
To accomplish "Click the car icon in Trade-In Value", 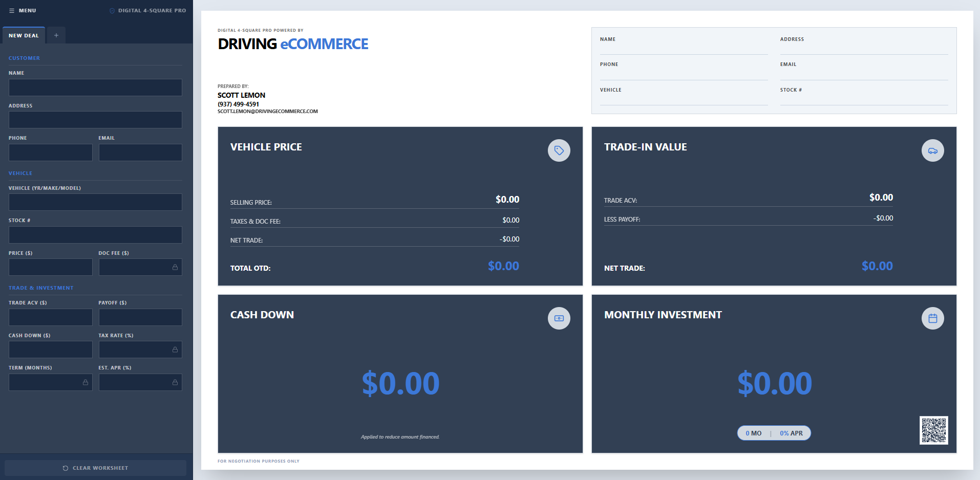I will [x=933, y=150].
